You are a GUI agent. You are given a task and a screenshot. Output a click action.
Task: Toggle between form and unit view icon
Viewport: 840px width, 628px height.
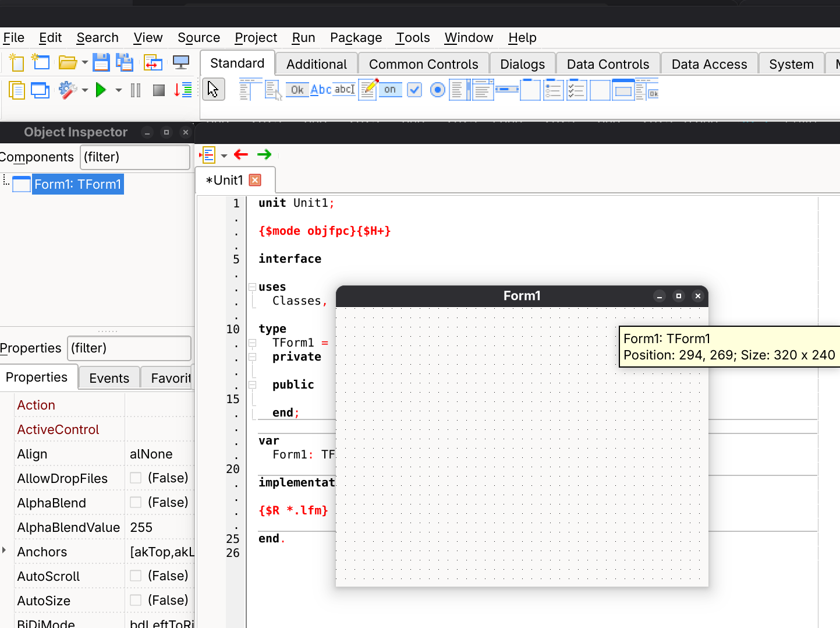pyautogui.click(x=153, y=62)
